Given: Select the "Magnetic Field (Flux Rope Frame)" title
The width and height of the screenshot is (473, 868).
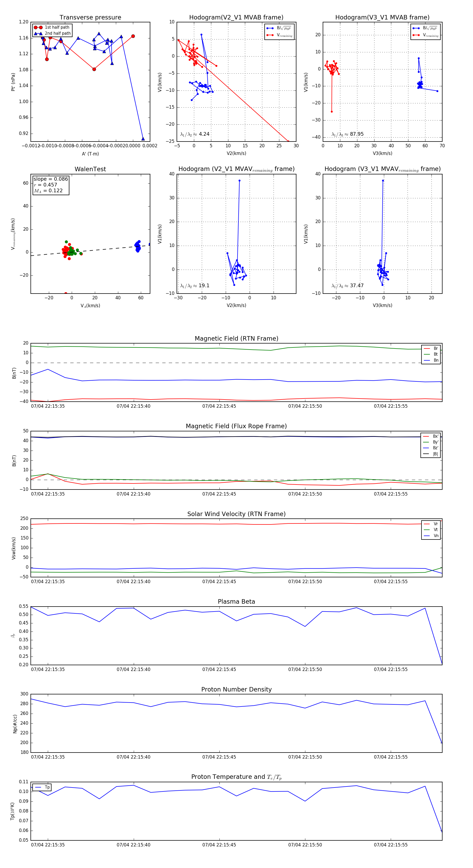Looking at the screenshot, I should tap(236, 426).
